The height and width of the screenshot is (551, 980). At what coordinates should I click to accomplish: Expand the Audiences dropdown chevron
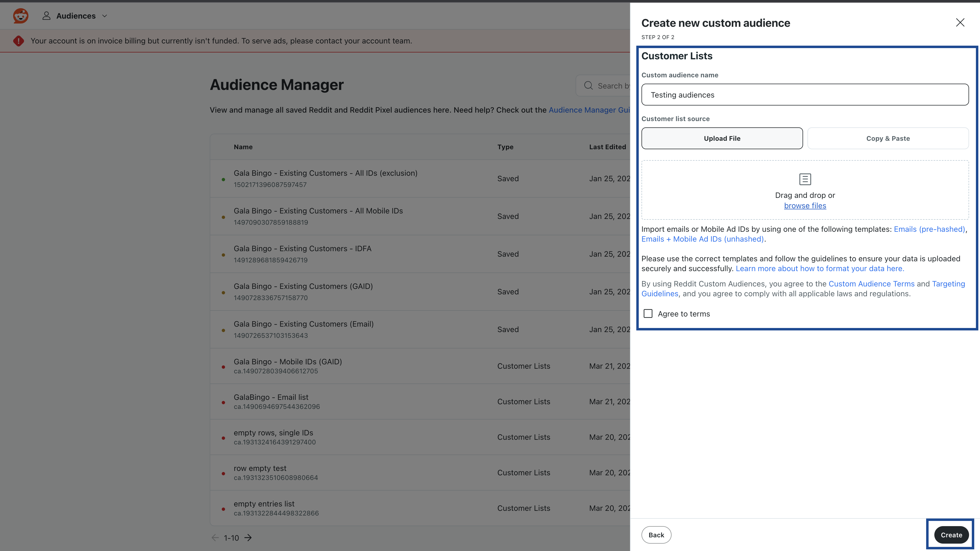click(105, 16)
